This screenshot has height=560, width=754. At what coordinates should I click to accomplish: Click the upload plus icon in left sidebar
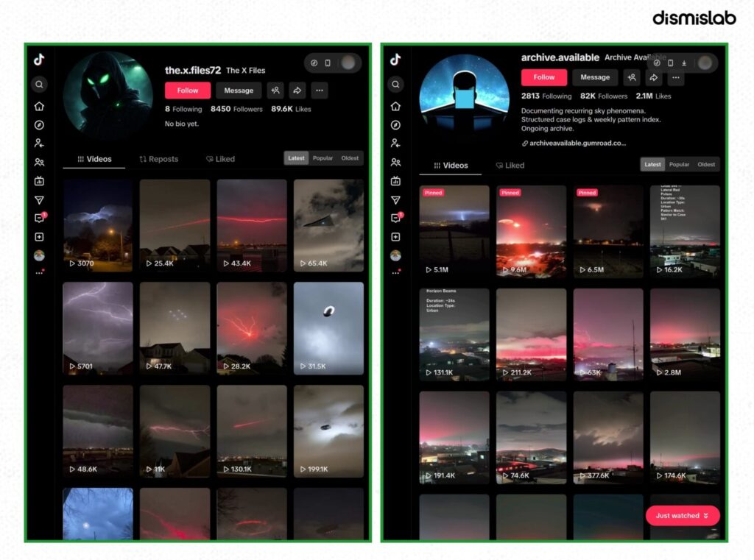pos(40,237)
